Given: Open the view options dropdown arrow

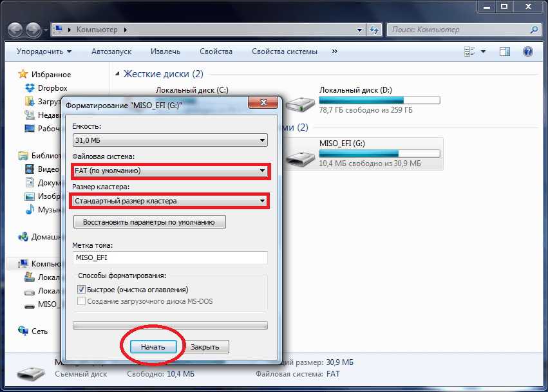Looking at the screenshot, I should pos(483,51).
